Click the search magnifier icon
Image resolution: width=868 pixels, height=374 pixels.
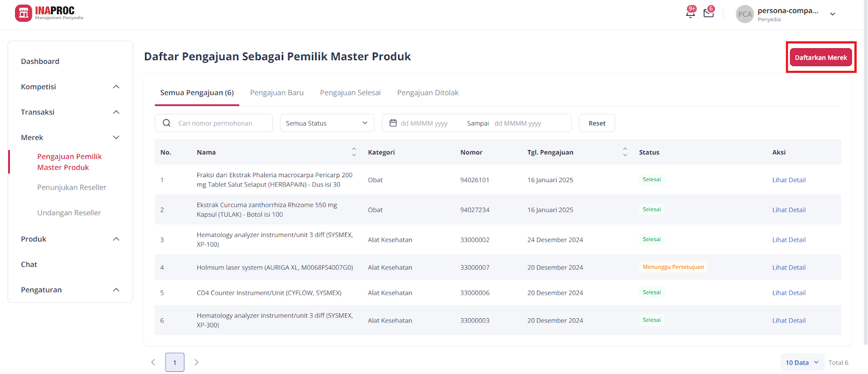167,123
